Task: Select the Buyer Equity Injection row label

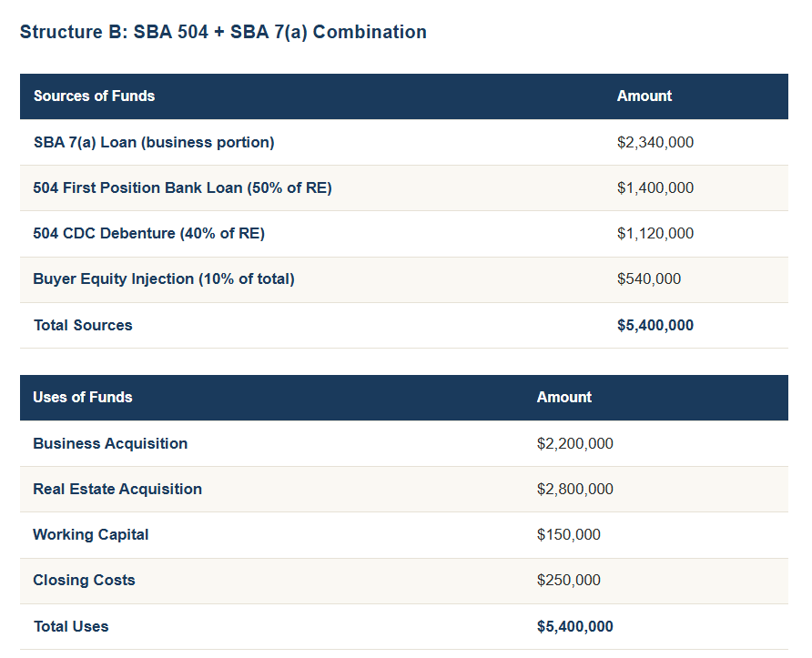Action: 164,278
